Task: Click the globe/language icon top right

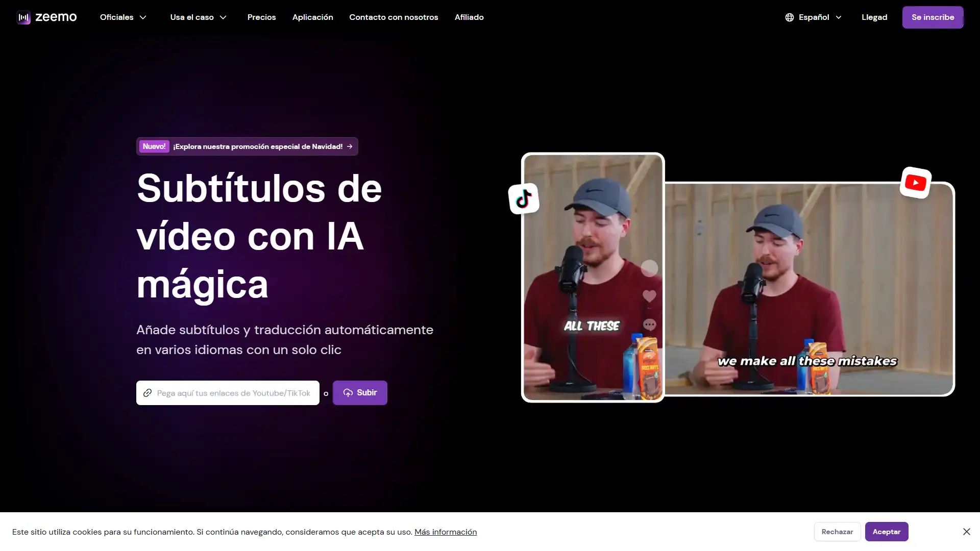Action: click(789, 17)
